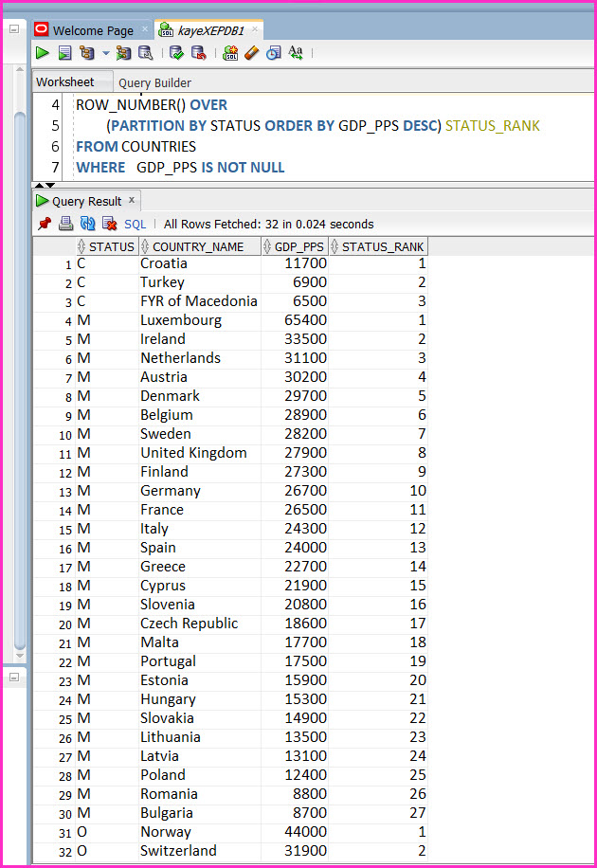Click the Croatia cell
This screenshot has width=597, height=868.
[x=199, y=263]
